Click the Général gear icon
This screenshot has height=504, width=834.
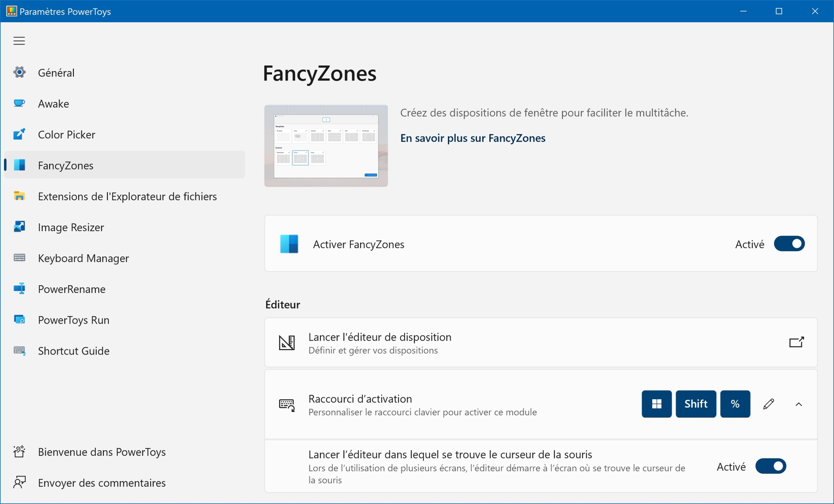(x=19, y=72)
